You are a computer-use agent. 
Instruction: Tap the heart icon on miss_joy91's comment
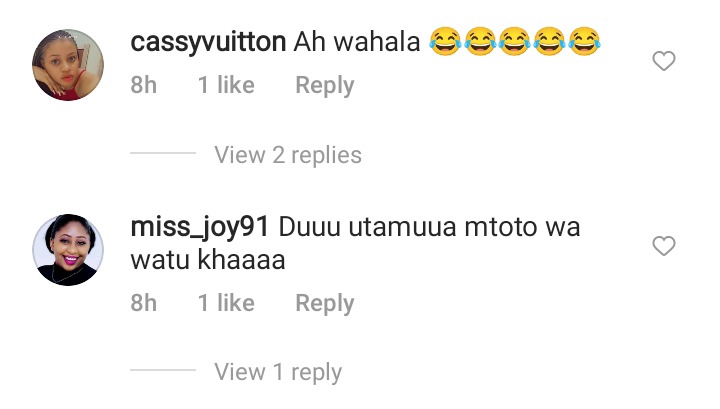click(664, 246)
